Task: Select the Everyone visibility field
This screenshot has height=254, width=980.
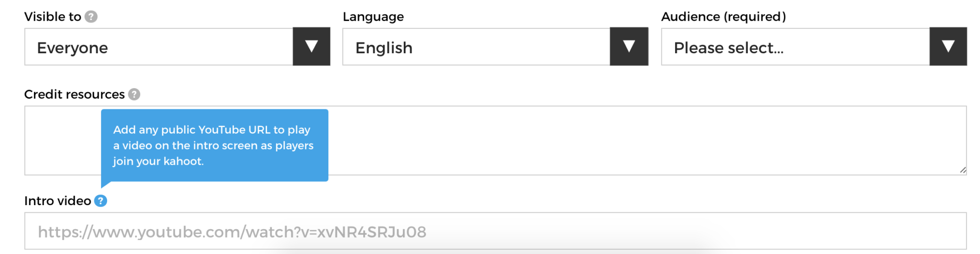Action: pos(159,47)
